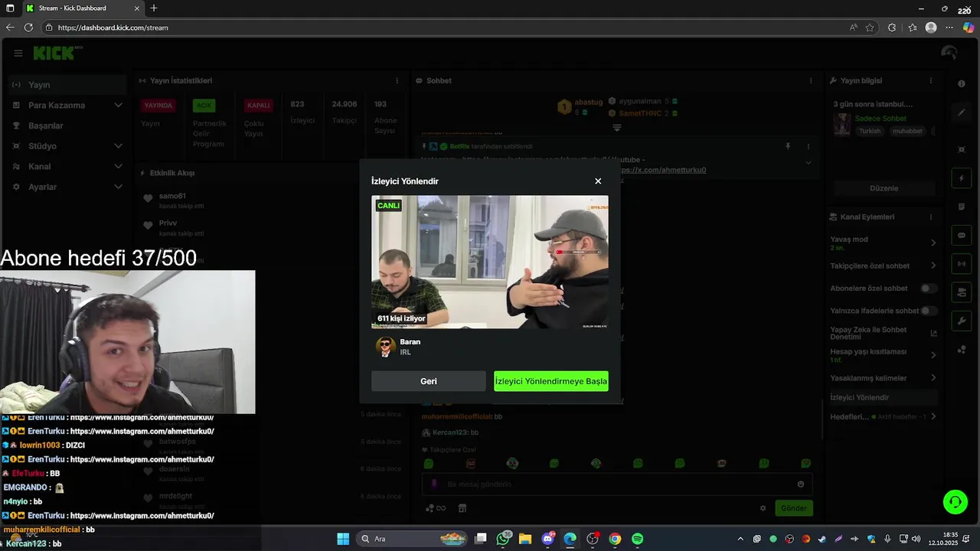The height and width of the screenshot is (551, 980).
Task: Expand Kanal chevron
Action: pos(118,167)
